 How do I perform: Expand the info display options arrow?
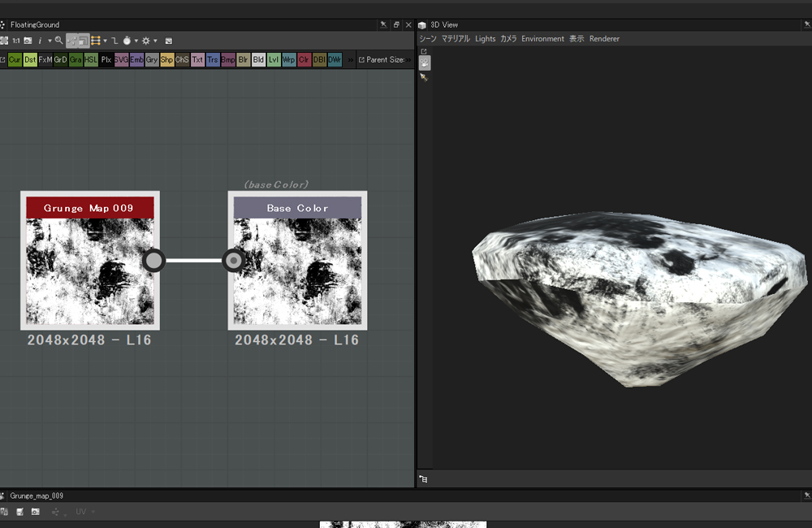(x=50, y=41)
